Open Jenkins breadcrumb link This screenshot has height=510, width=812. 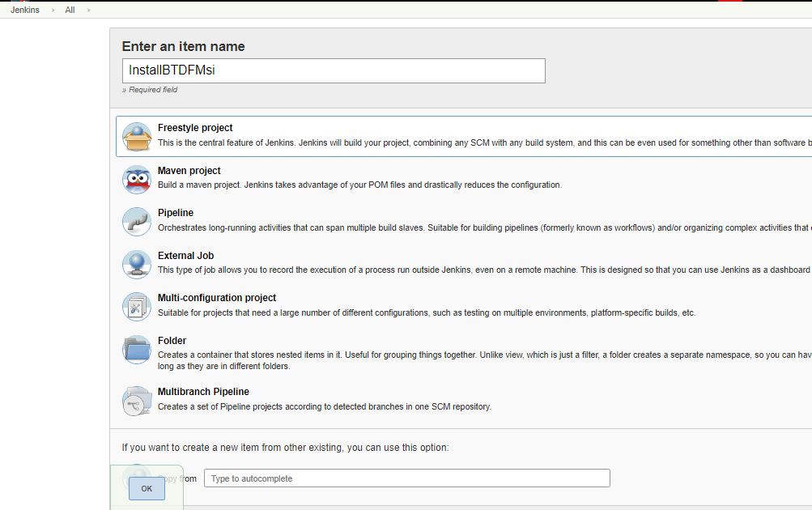(x=25, y=10)
